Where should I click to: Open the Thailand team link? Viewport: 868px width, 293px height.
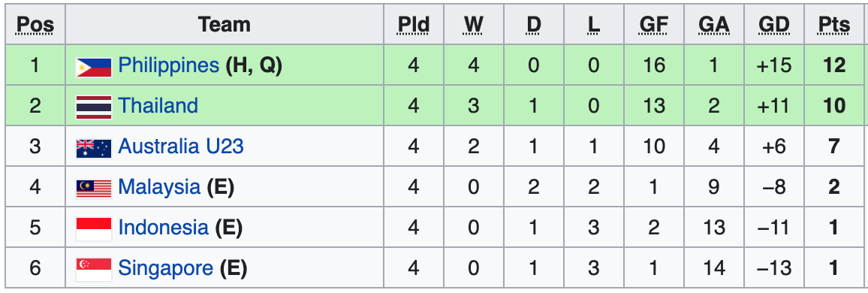click(158, 105)
